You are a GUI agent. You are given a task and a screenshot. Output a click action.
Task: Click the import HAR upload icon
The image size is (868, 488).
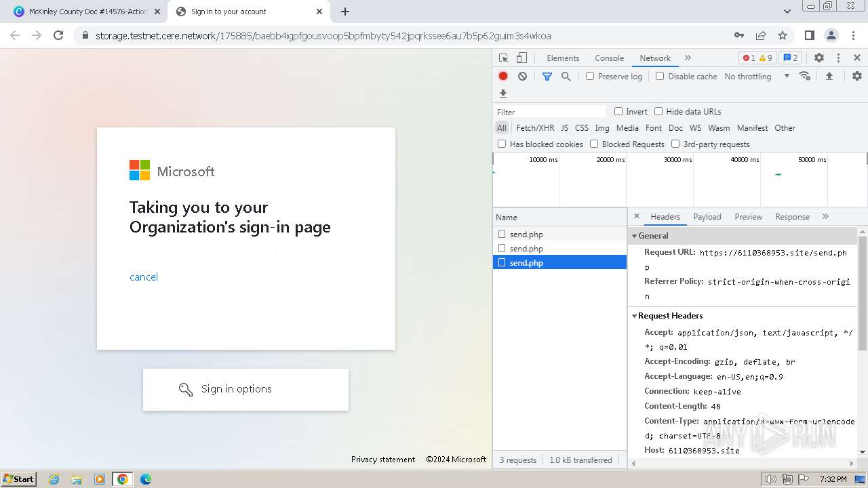pyautogui.click(x=829, y=77)
